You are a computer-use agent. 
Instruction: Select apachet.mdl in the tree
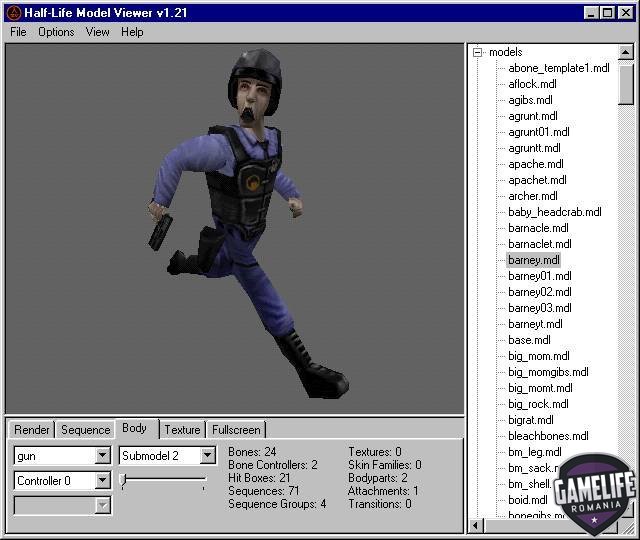click(537, 180)
